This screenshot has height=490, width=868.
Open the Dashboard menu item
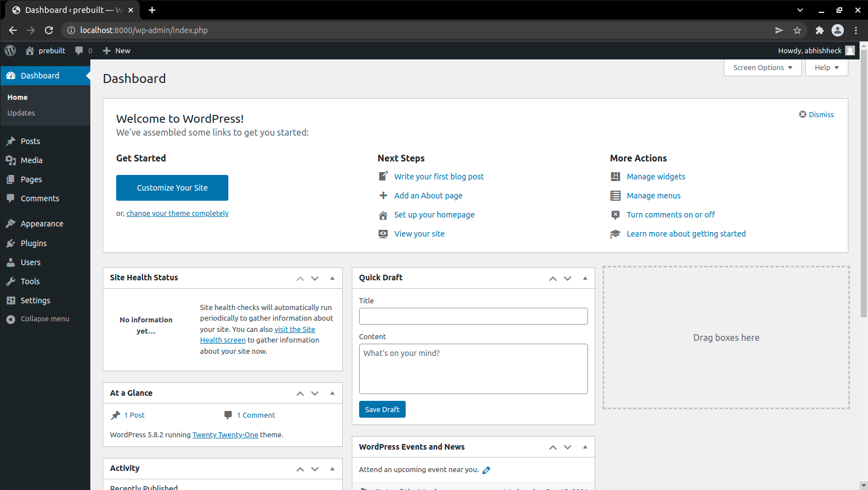click(x=45, y=76)
